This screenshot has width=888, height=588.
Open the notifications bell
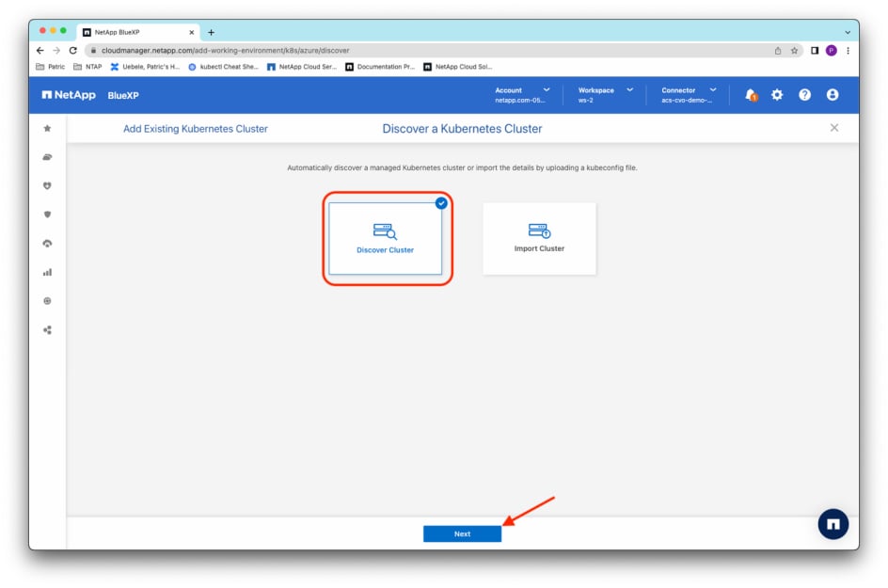751,95
